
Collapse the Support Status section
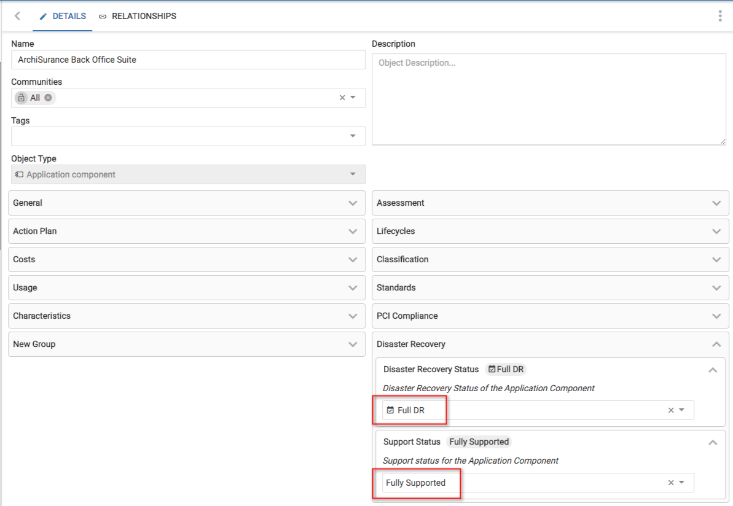(x=713, y=442)
